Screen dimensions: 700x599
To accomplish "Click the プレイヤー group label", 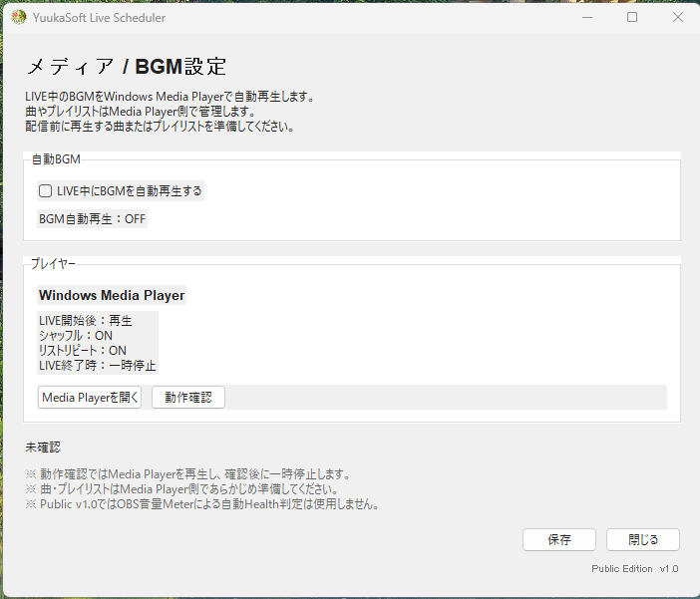I will tap(53, 264).
